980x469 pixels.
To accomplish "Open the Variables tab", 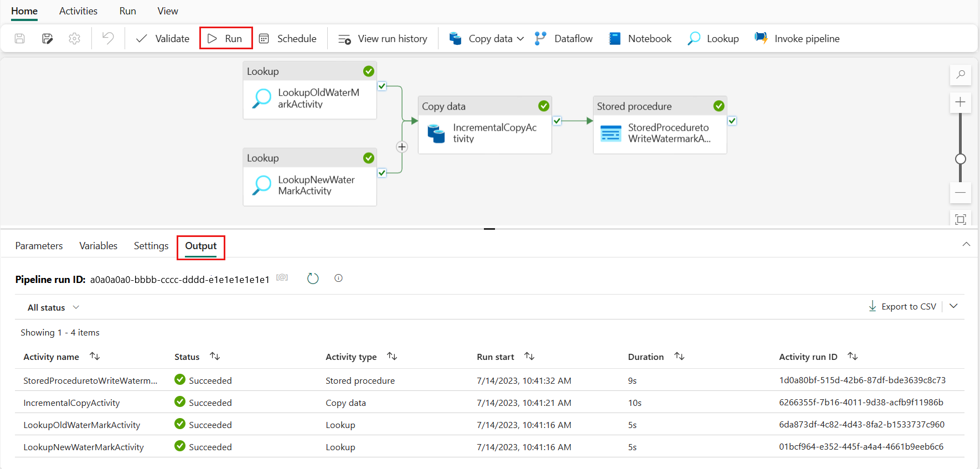I will pyautogui.click(x=98, y=246).
